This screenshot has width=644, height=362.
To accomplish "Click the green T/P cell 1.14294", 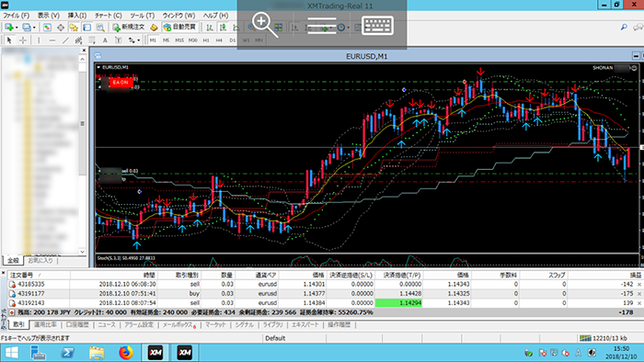I will (x=398, y=303).
